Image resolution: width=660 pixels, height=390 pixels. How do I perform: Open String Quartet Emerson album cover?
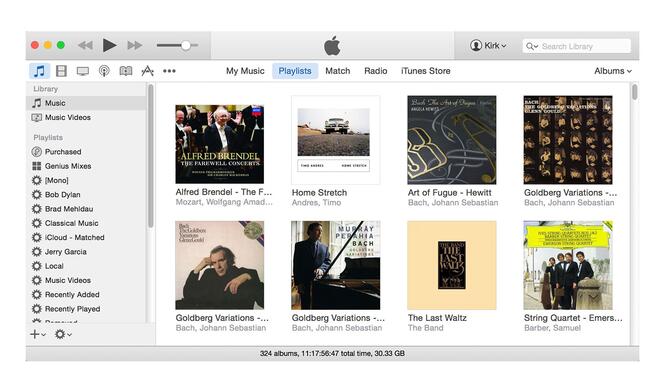click(568, 265)
